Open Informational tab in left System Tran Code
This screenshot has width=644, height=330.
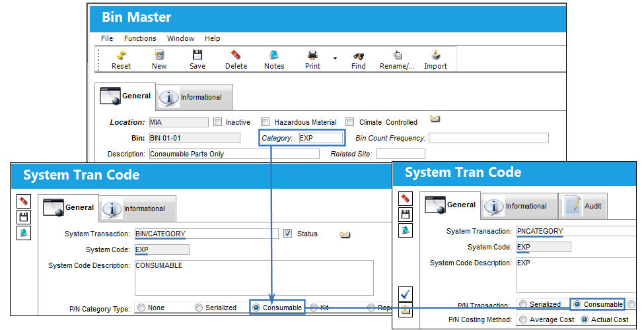pos(137,209)
